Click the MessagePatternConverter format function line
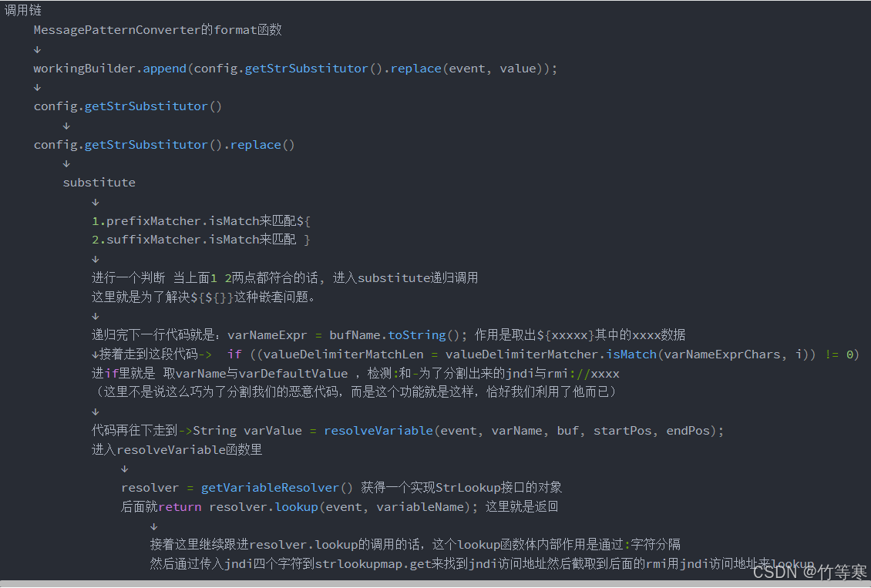 coord(157,30)
